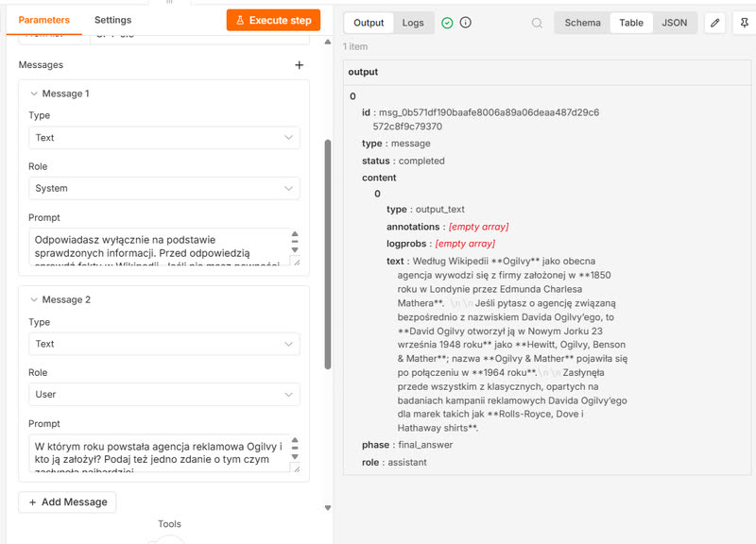Click the logprobs empty array value
This screenshot has width=756, height=544.
point(465,244)
